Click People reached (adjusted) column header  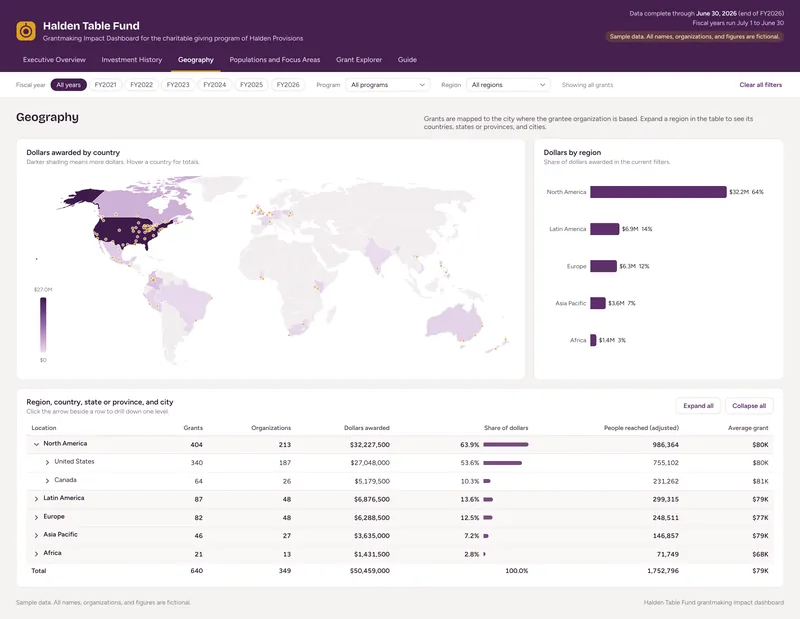(641, 428)
